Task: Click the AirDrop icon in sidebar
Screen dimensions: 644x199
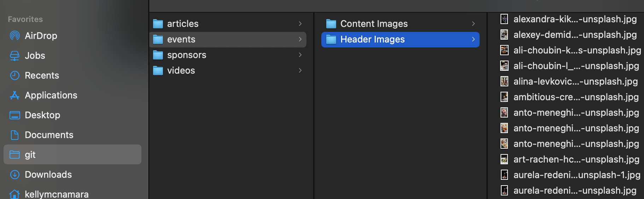Action: [14, 35]
